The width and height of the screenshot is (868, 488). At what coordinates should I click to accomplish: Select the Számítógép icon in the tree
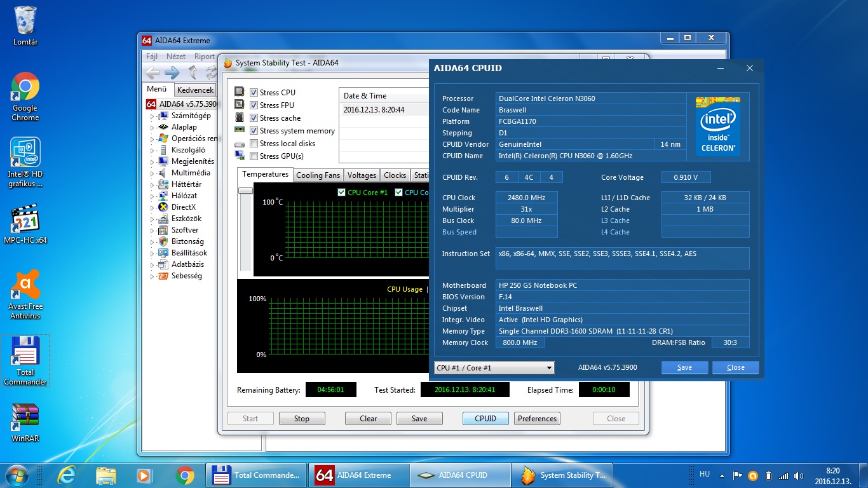point(163,116)
